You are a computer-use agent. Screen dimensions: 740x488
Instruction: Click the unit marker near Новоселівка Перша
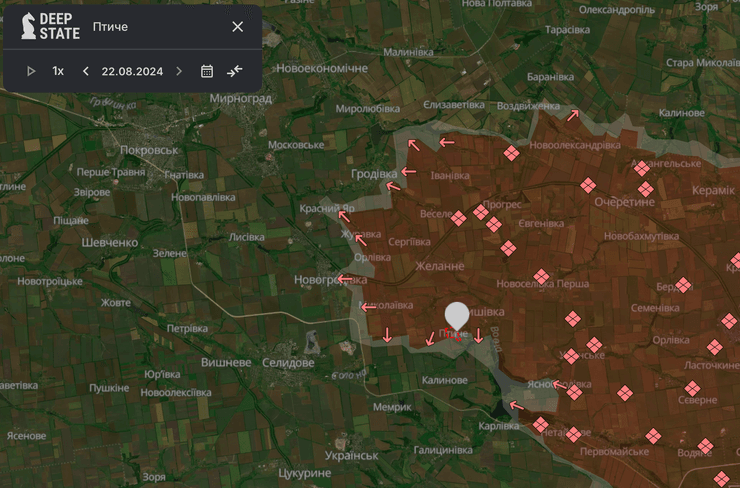pyautogui.click(x=542, y=277)
